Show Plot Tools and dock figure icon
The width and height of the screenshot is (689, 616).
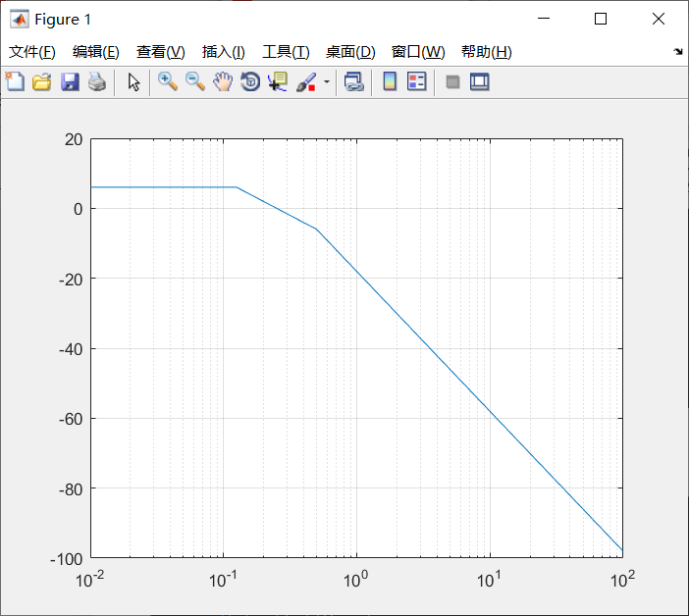point(479,81)
